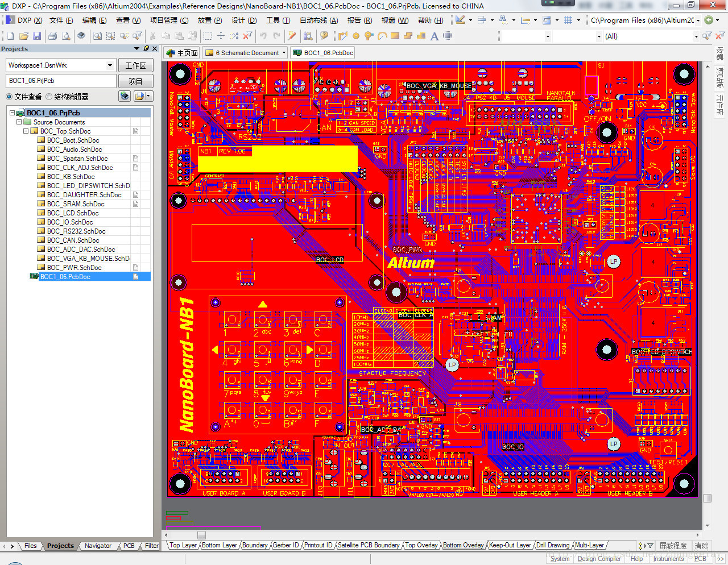Click the 项目 button
This screenshot has height=565, width=728.
click(x=135, y=81)
